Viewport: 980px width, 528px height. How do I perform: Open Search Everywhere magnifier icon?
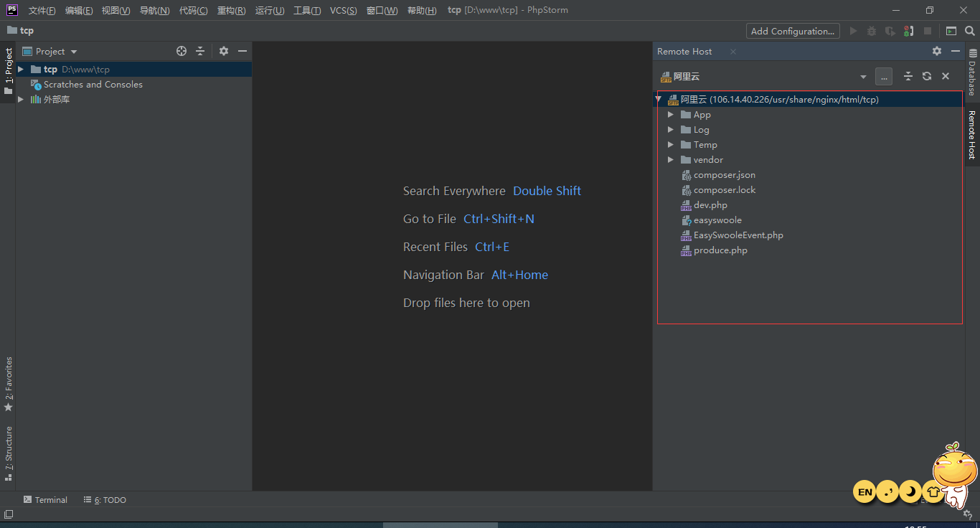click(x=970, y=31)
